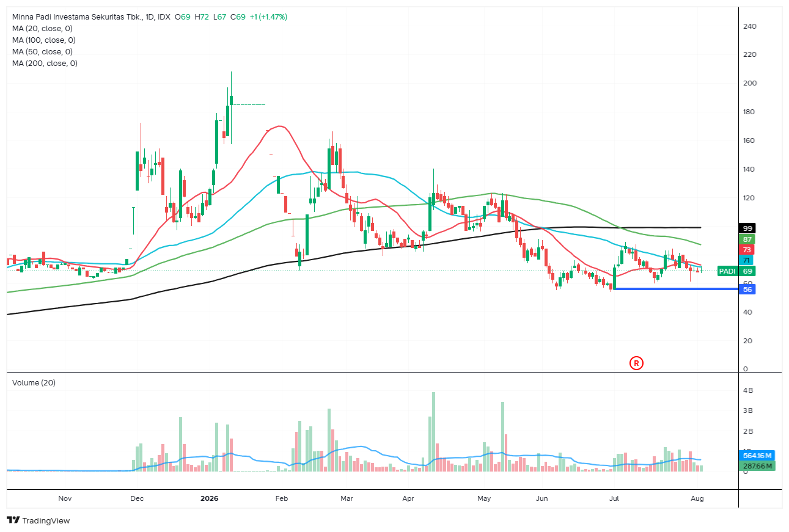
Task: Click the 180 price axis label
Action: coord(750,112)
